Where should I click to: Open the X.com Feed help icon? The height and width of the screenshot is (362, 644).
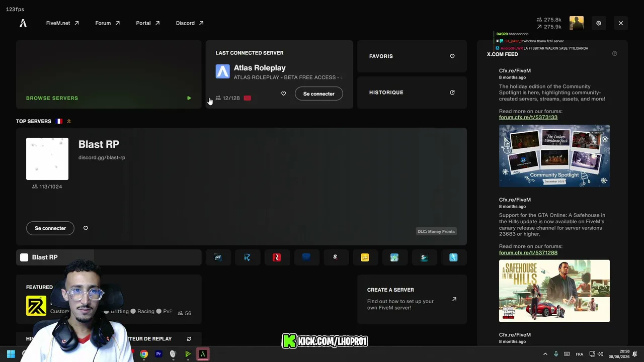[614, 54]
